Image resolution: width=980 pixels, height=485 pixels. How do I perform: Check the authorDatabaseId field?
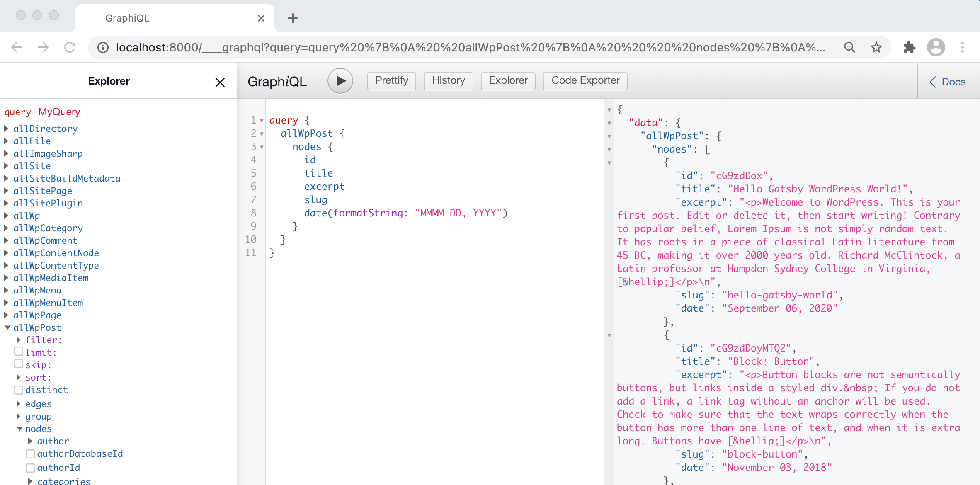(x=30, y=454)
